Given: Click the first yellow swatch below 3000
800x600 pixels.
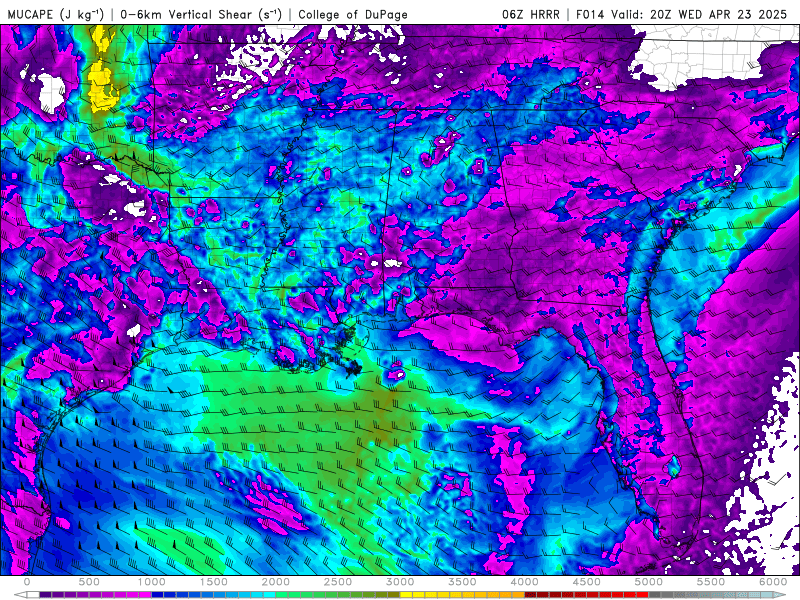Looking at the screenshot, I should pyautogui.click(x=407, y=594).
